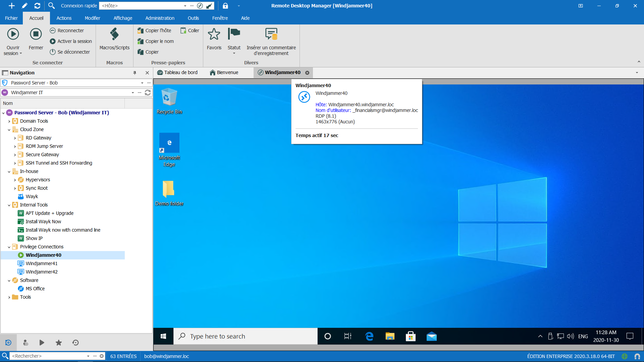Screen dimensions: 644x362
Task: Click the Recycle Bin desktop icon
Action: [x=169, y=101]
